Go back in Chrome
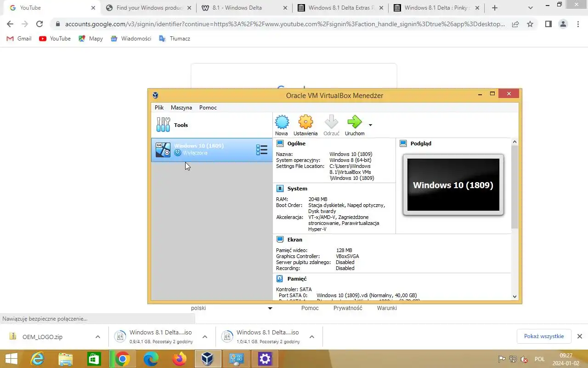The height and width of the screenshot is (368, 588). (x=10, y=24)
